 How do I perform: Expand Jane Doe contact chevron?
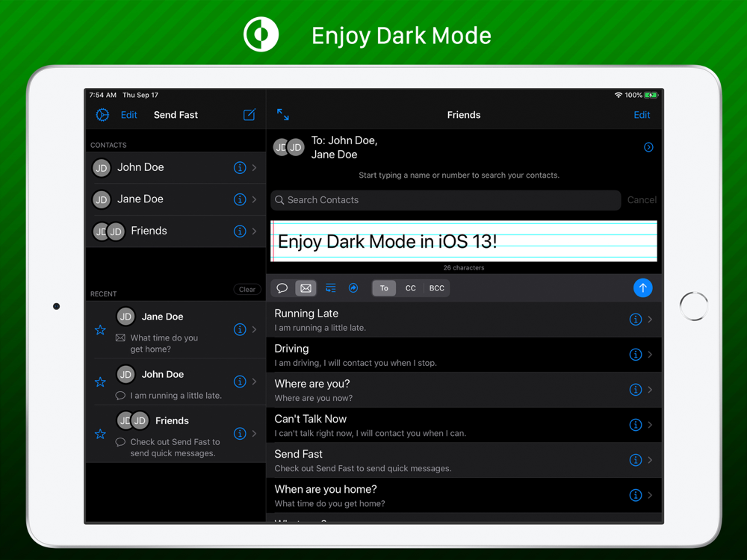[x=255, y=199]
